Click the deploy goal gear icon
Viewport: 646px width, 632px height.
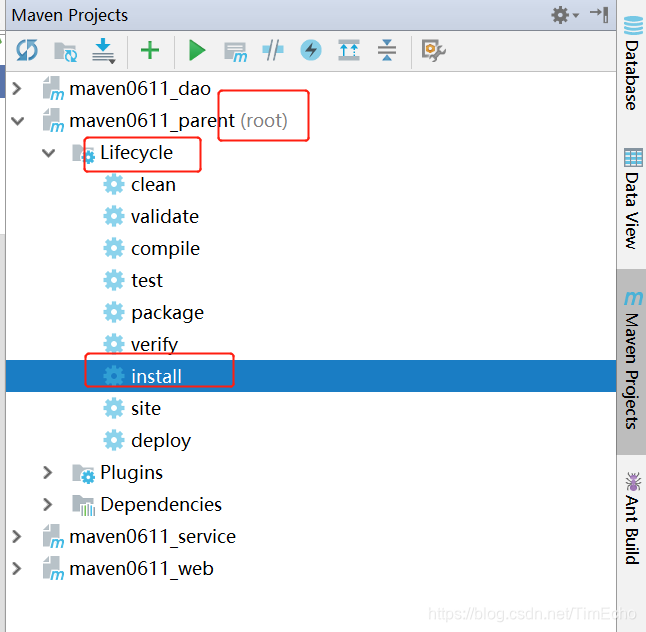point(114,440)
